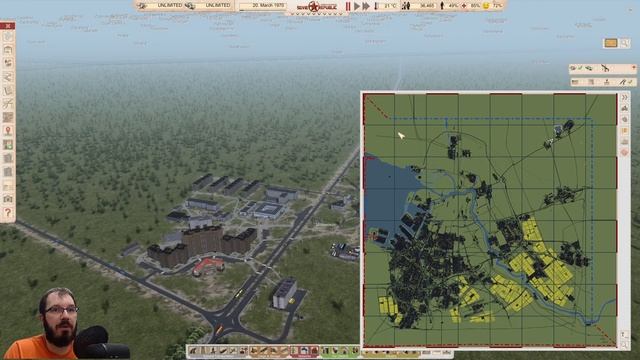Image resolution: width=640 pixels, height=360 pixels.
Task: Toggle the orange flag icon in the map side strip
Action: 624,131
